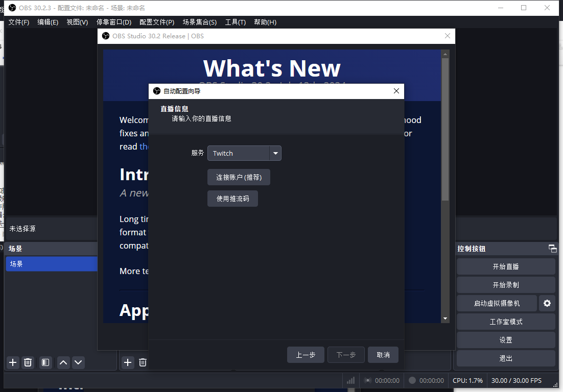Open the 编辑(E) menu

pyautogui.click(x=48, y=22)
